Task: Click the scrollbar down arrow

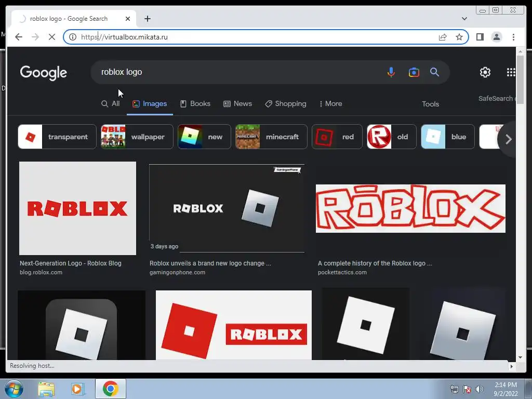Action: pyautogui.click(x=520, y=357)
